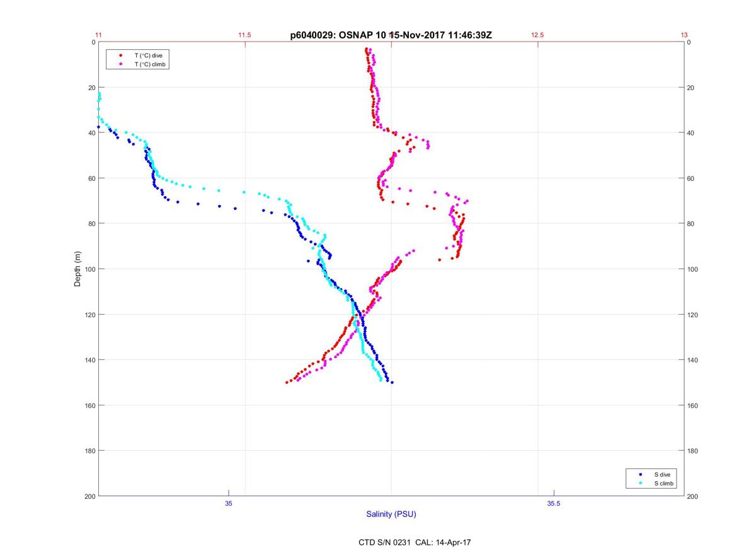
Task: Click the blue marker beside S dive legend
Action: tap(640, 474)
